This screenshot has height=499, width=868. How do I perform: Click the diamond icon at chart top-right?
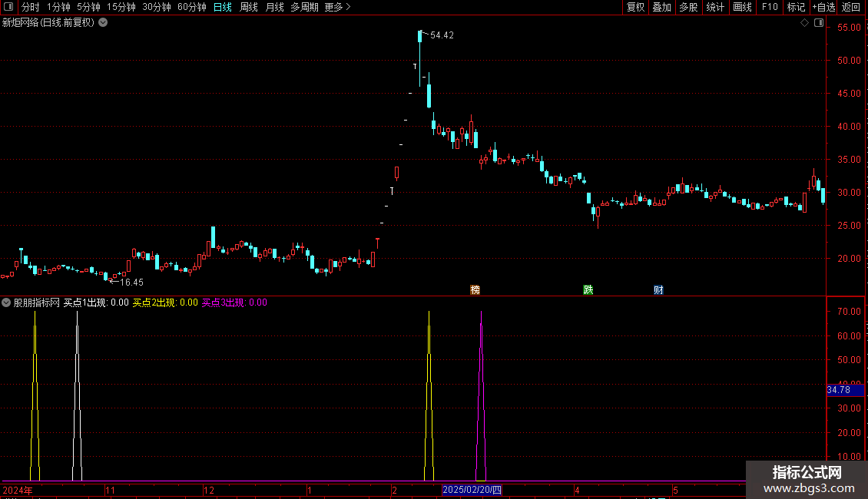(804, 23)
